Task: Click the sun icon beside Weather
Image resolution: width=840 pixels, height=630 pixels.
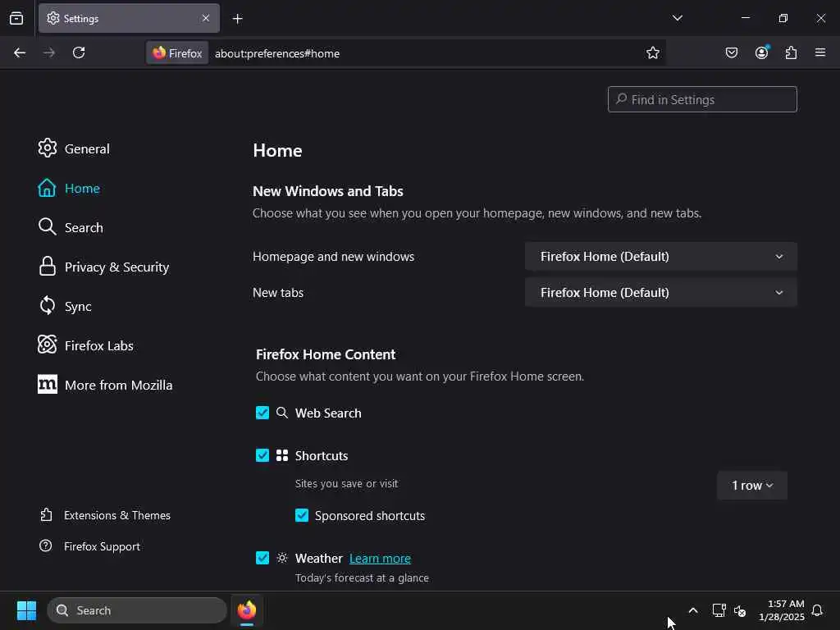Action: pos(282,558)
